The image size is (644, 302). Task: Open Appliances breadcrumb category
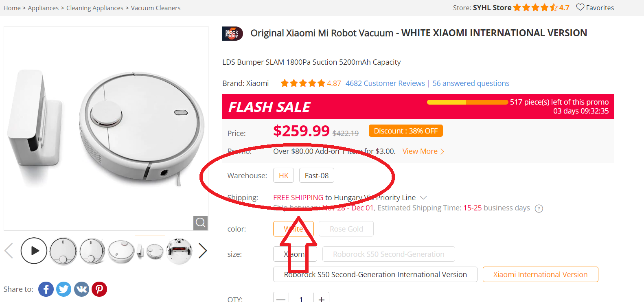coord(43,8)
